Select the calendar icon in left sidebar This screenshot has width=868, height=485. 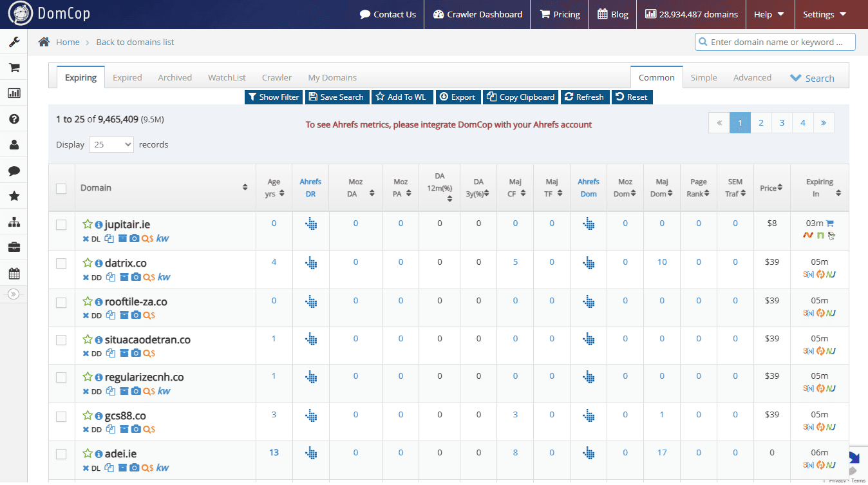pyautogui.click(x=14, y=273)
